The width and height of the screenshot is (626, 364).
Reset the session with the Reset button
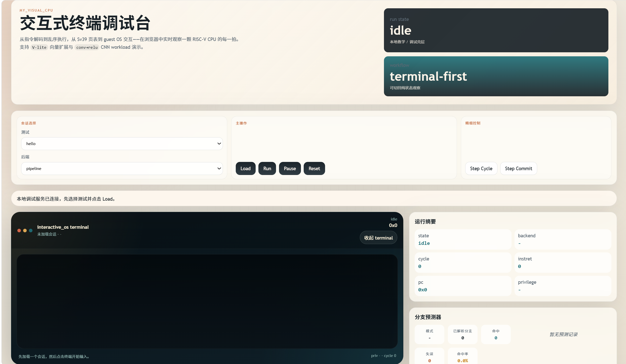tap(314, 168)
